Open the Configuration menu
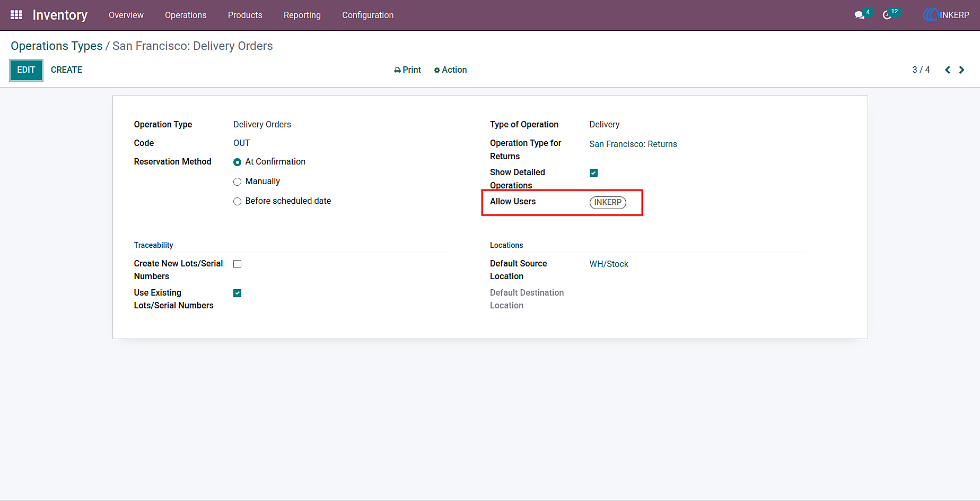The width and height of the screenshot is (980, 501). click(x=368, y=15)
